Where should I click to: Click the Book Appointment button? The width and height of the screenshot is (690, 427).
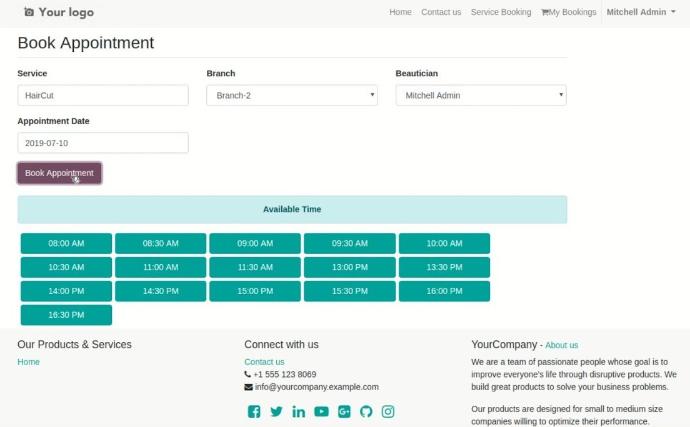coord(59,173)
